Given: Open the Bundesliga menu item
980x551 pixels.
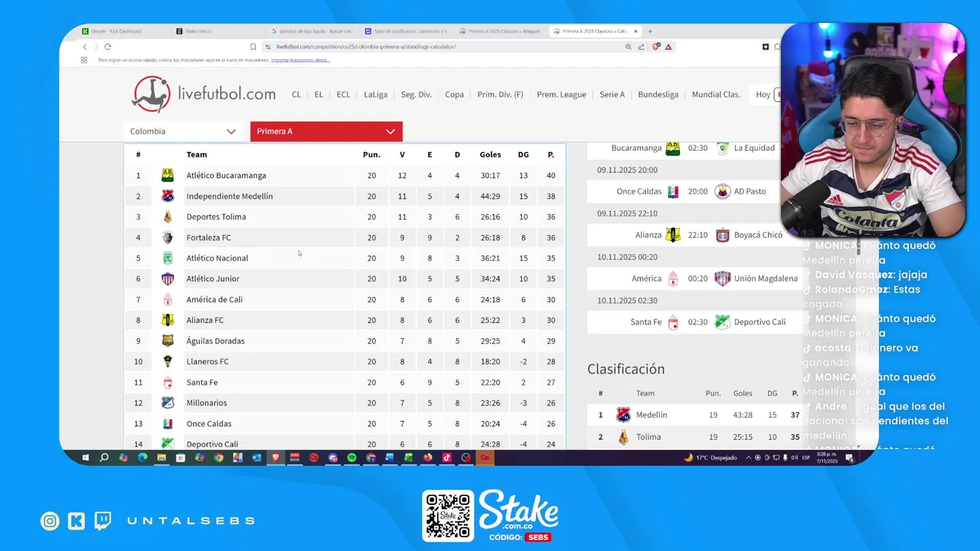Looking at the screenshot, I should (x=658, y=95).
